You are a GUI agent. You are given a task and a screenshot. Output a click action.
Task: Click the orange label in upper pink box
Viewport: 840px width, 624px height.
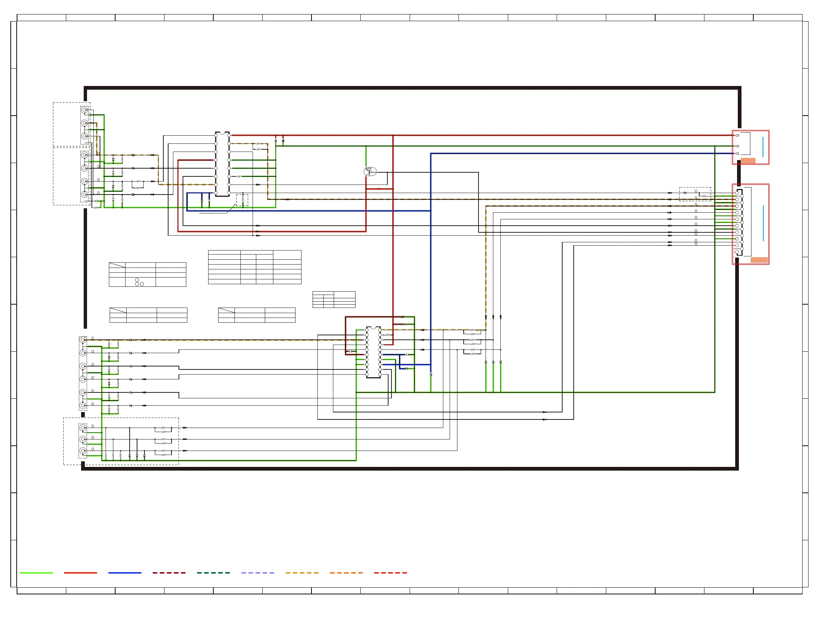point(747,161)
